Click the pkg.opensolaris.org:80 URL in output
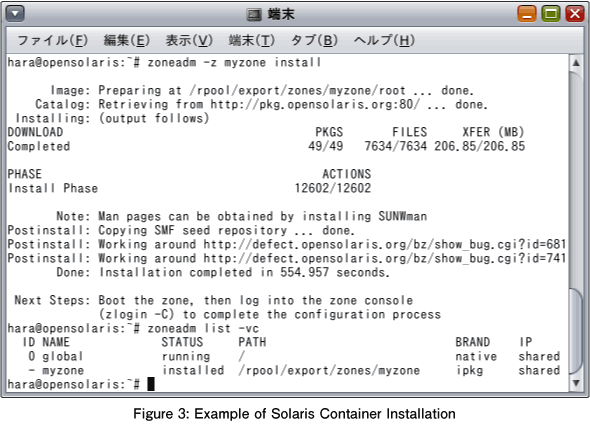Image resolution: width=590 pixels, height=425 pixels. pyautogui.click(x=315, y=104)
